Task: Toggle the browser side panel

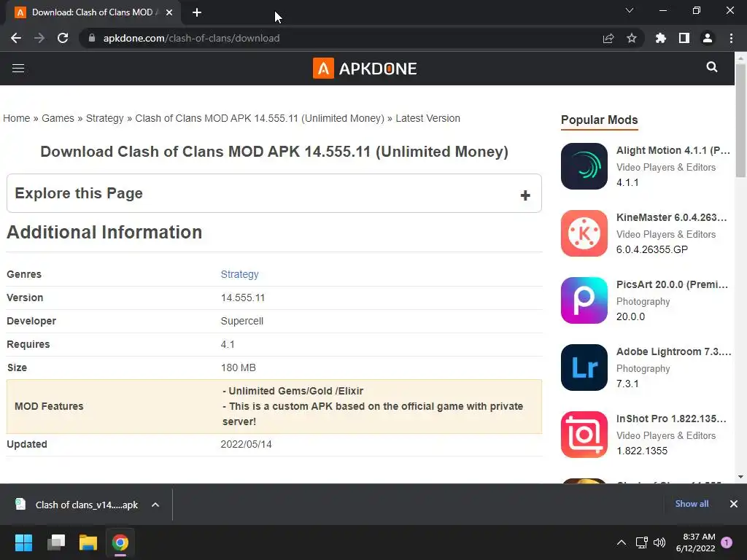Action: (x=684, y=38)
